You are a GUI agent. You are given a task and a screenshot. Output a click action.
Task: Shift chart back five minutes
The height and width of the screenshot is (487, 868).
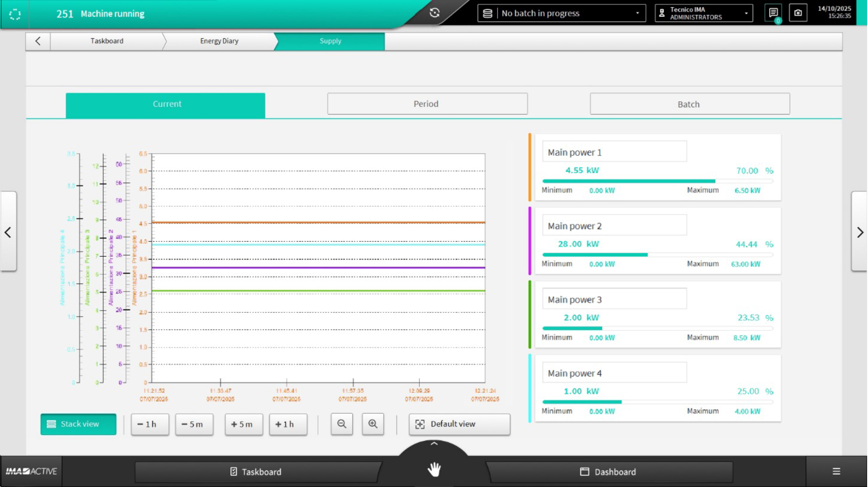point(194,424)
